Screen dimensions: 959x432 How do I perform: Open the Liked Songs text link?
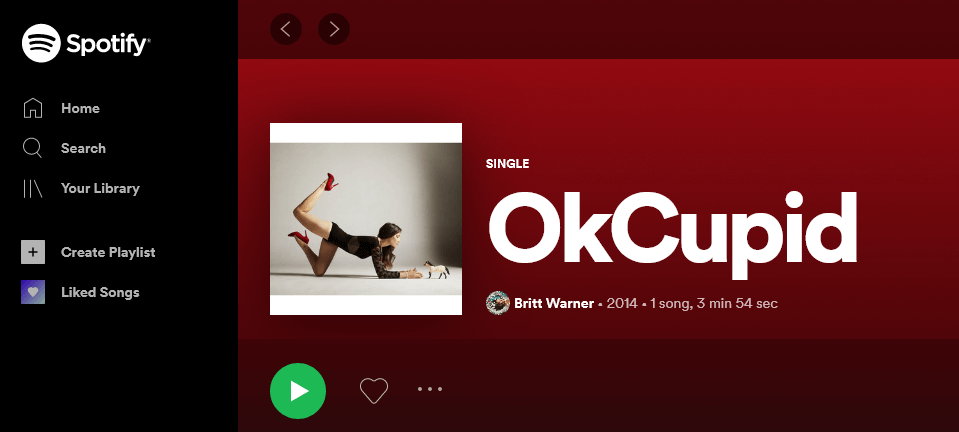(100, 292)
